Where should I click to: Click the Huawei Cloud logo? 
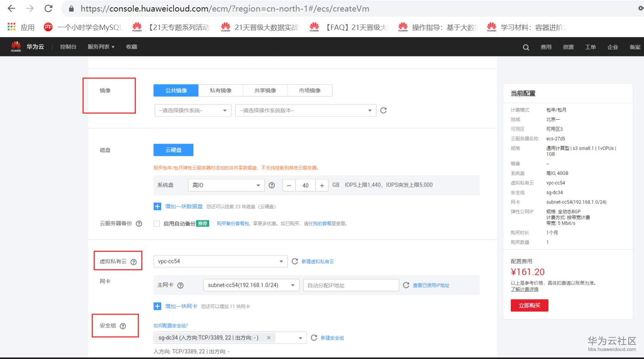pos(27,46)
